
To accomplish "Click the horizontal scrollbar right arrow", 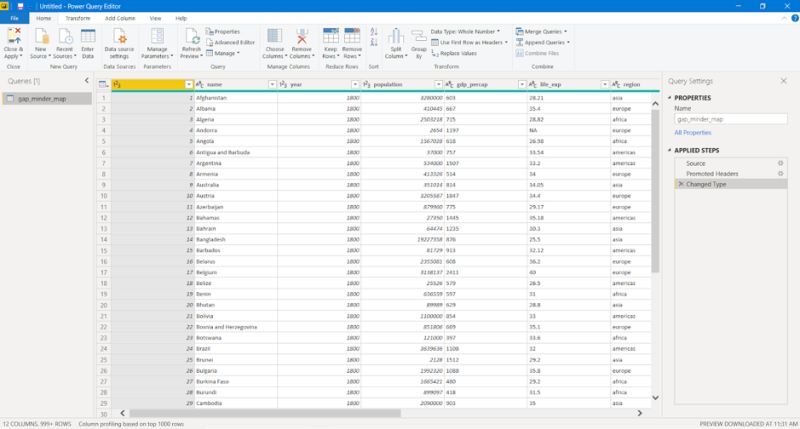I will click(x=640, y=413).
